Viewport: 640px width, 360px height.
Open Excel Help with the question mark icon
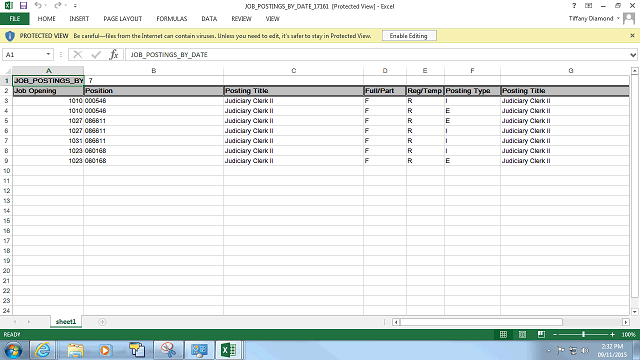(x=574, y=6)
